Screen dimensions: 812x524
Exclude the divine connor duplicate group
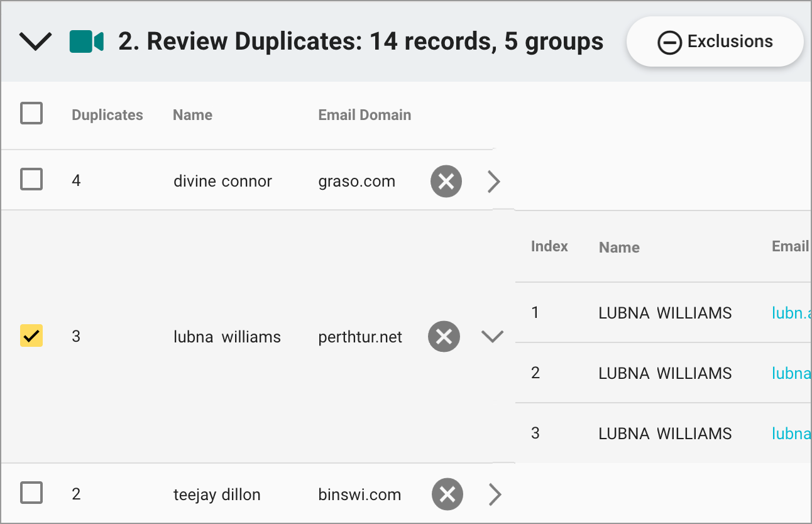pyautogui.click(x=446, y=181)
